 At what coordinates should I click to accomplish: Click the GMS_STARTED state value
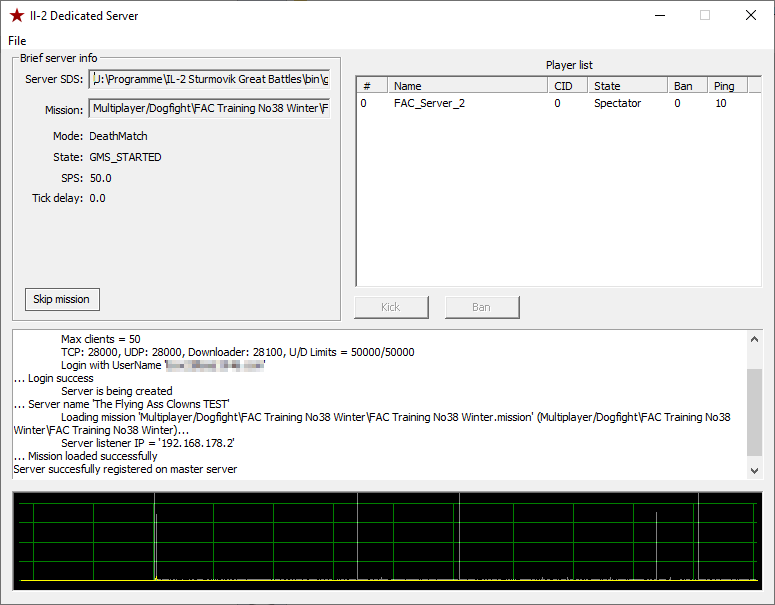tap(126, 157)
